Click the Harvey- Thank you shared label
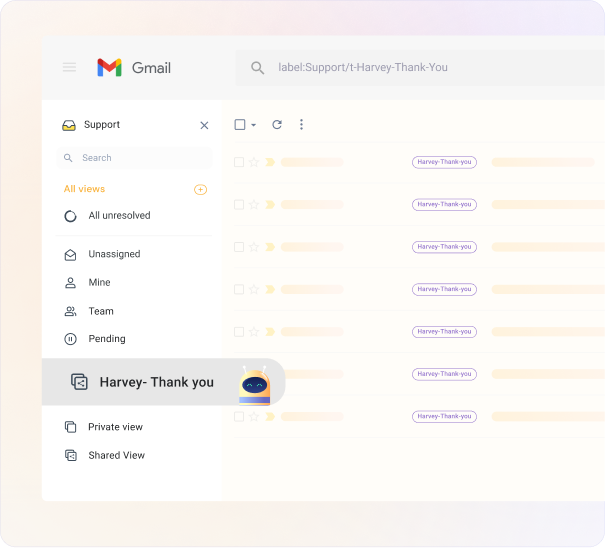 (x=156, y=382)
